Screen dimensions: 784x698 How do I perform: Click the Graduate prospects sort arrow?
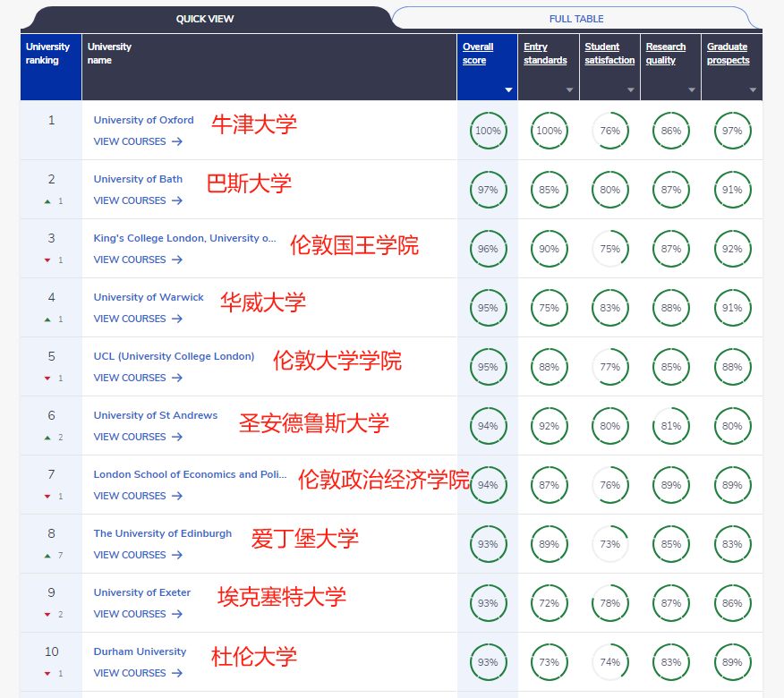[x=753, y=90]
